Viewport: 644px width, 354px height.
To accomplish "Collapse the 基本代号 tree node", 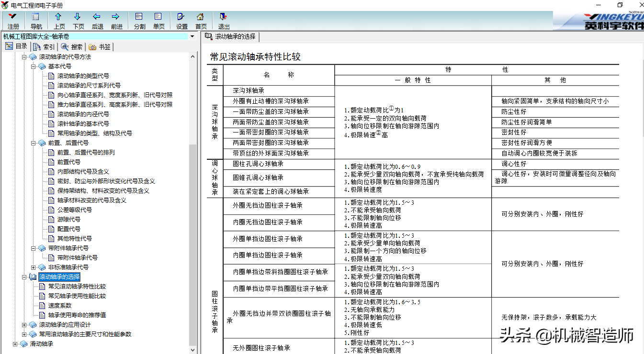I will tap(33, 66).
